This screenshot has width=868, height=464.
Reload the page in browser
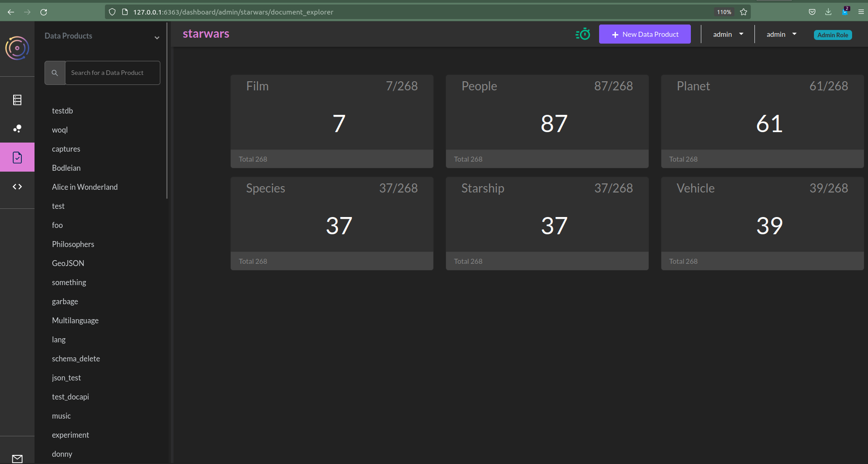44,12
